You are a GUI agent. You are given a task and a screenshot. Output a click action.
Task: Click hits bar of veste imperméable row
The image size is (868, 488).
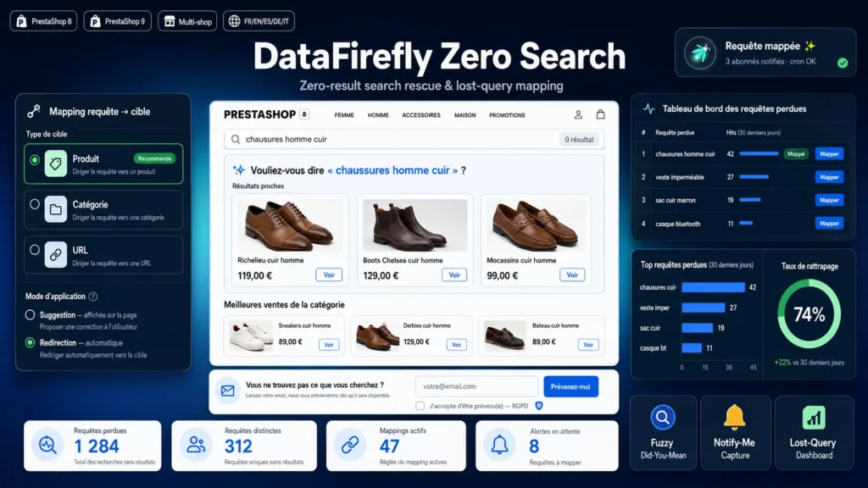754,177
